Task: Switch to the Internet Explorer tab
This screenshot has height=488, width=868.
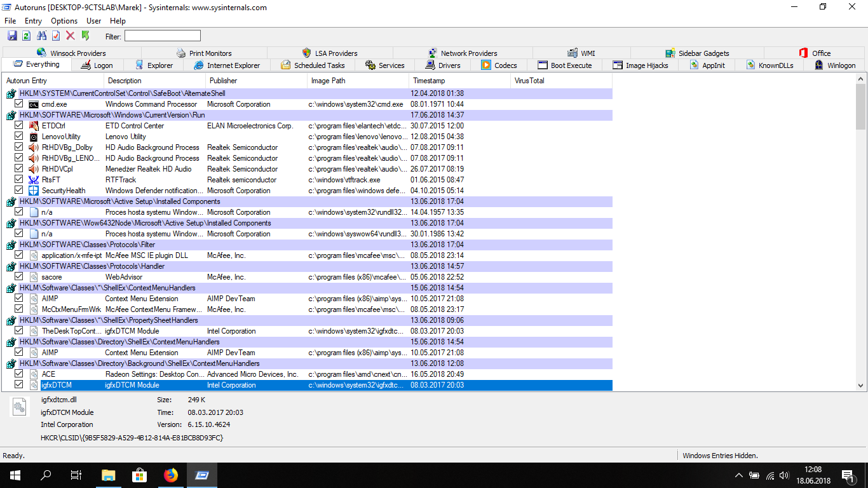Action: tap(227, 65)
